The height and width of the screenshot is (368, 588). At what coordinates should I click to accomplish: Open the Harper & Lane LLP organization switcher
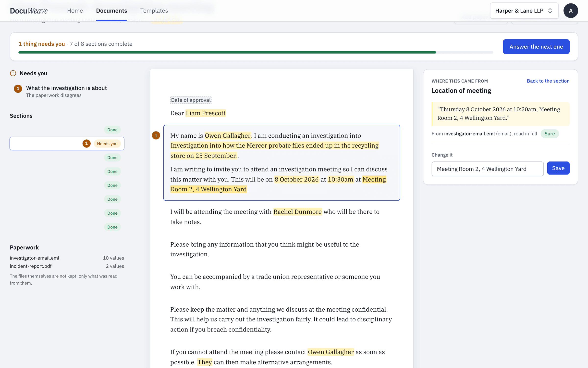pyautogui.click(x=524, y=11)
